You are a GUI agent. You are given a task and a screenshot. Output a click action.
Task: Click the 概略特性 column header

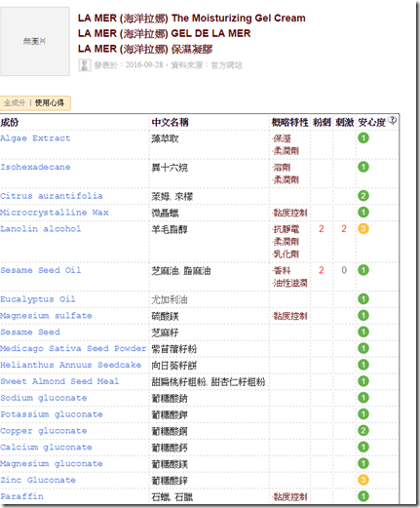(x=290, y=123)
